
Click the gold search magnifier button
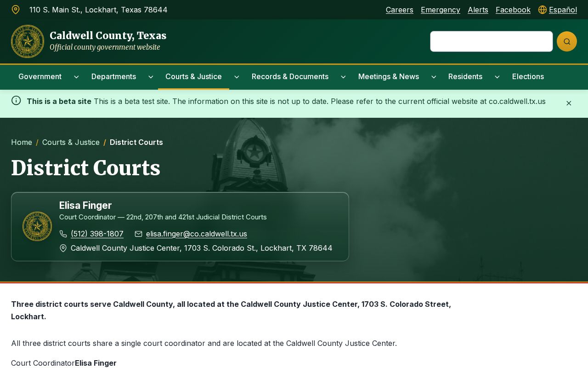(x=567, y=41)
